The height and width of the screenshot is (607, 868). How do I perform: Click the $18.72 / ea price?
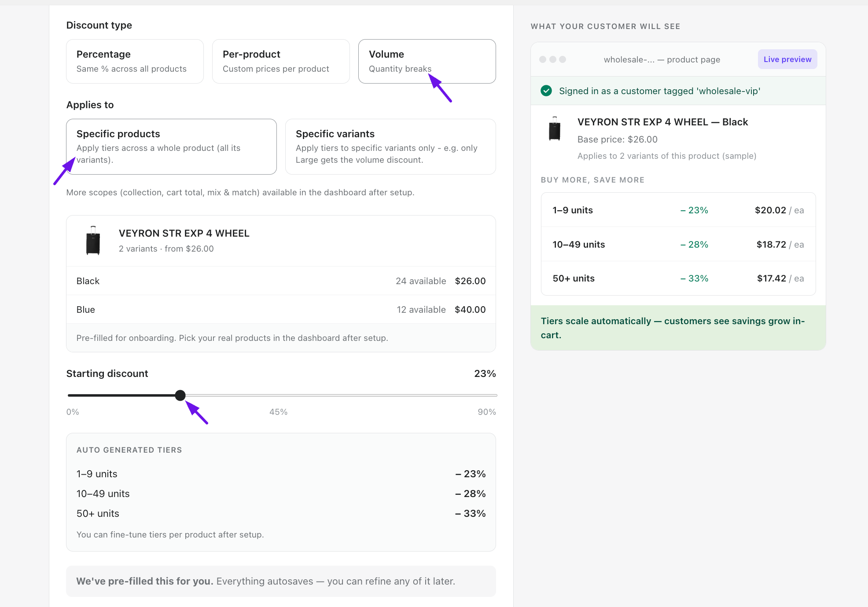coord(780,244)
